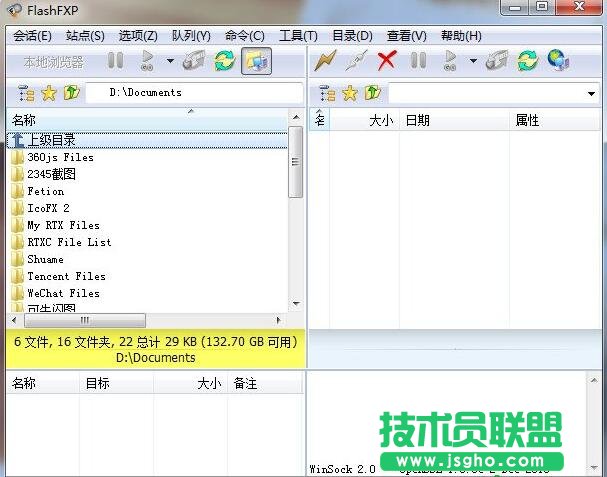Show folder tree in remote pane
Image resolution: width=607 pixels, height=477 pixels.
tap(328, 93)
